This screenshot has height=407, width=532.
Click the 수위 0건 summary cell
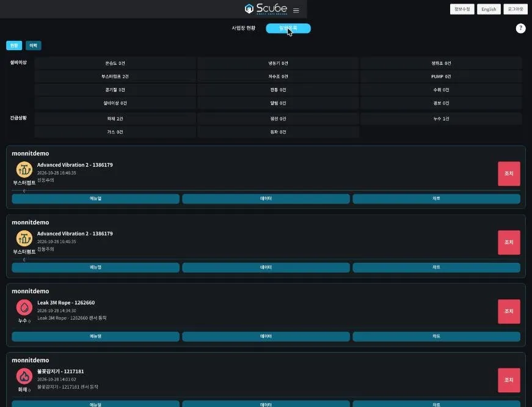click(441, 90)
